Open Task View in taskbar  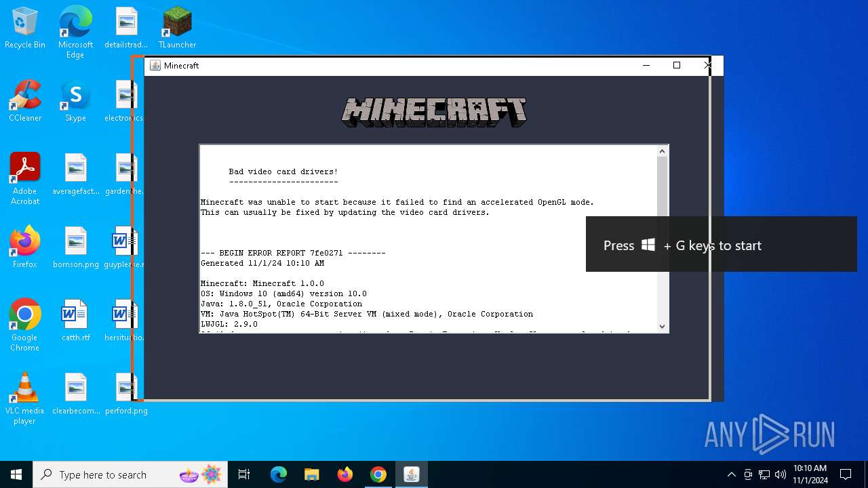(x=244, y=474)
